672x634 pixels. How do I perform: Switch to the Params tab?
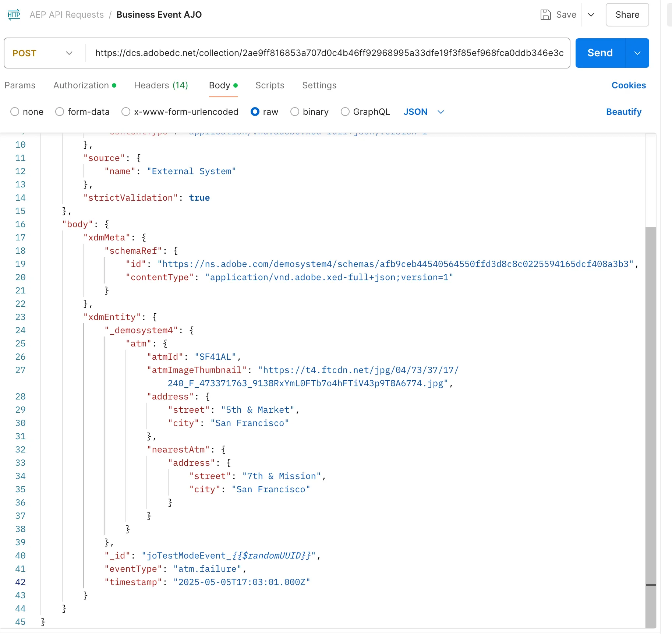click(20, 85)
